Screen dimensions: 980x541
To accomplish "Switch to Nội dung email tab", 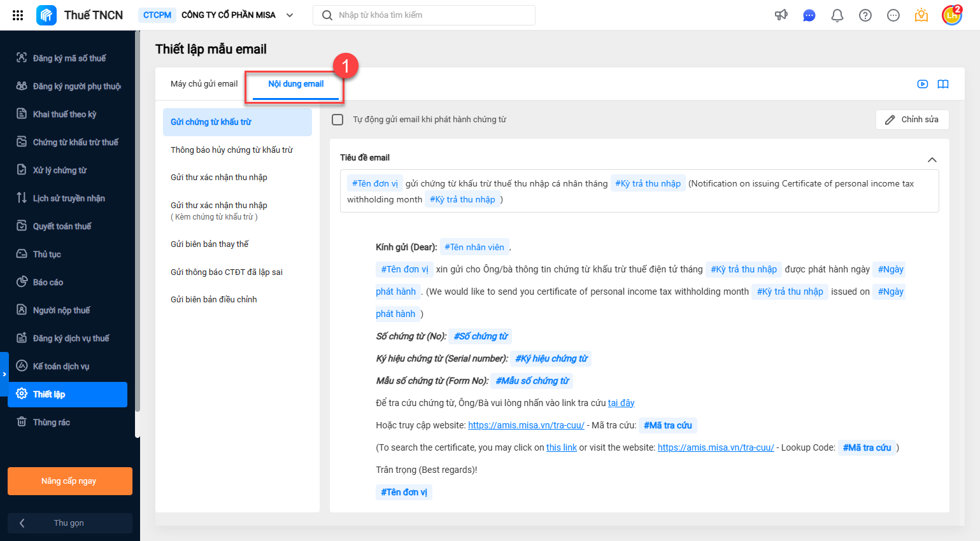I will tap(295, 84).
